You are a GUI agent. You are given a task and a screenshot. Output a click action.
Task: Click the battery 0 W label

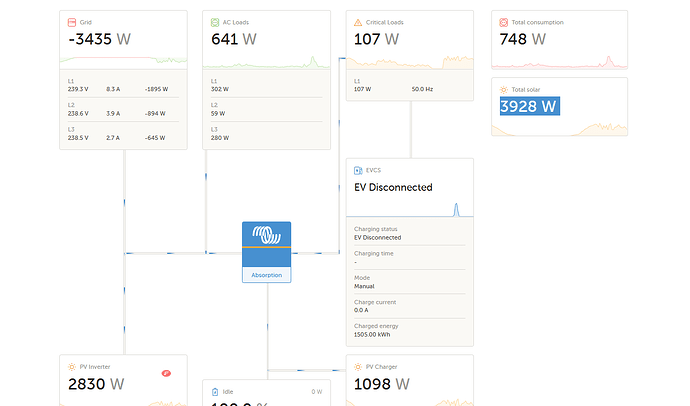pos(317,392)
